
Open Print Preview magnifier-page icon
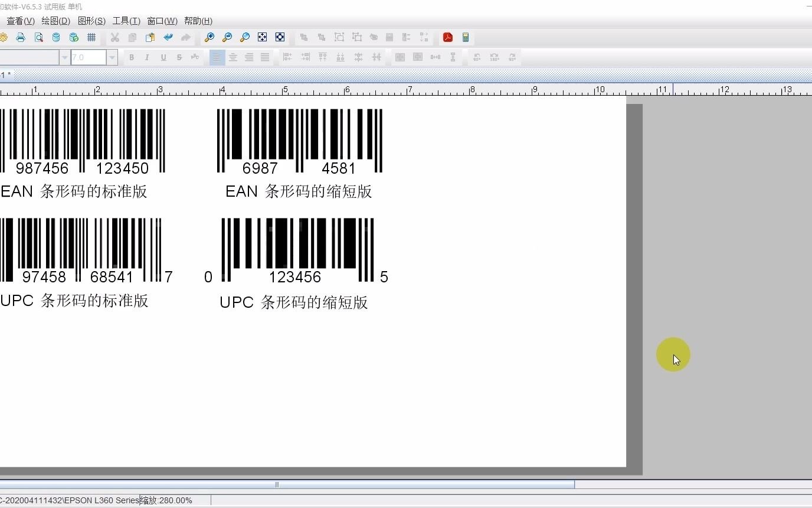tap(38, 37)
